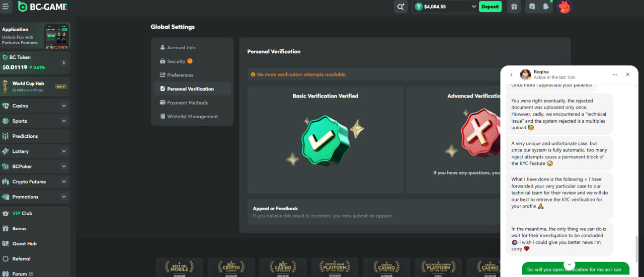Click the Best Crypto Casino award badge
Image resolution: width=644 pixels, height=277 pixels.
pos(231,267)
